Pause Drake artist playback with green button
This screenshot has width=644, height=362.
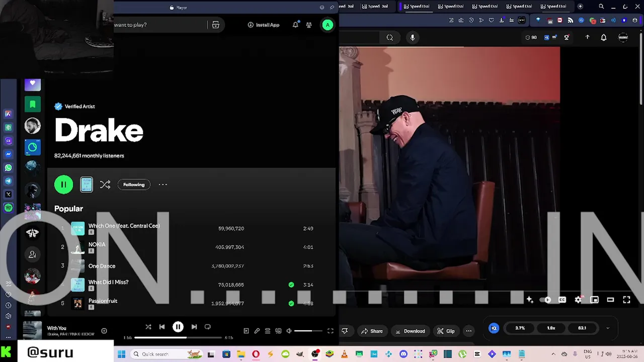pyautogui.click(x=63, y=185)
